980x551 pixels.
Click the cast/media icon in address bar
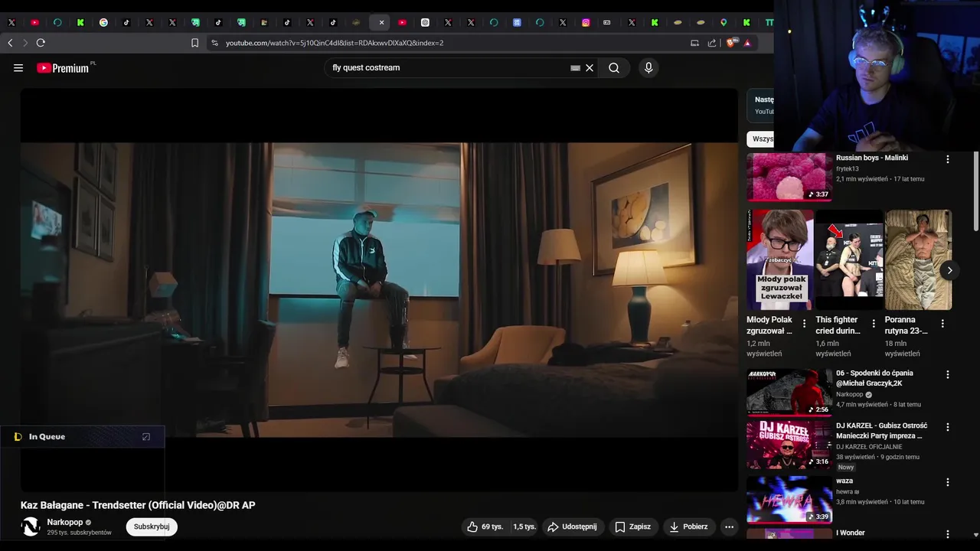pyautogui.click(x=694, y=43)
